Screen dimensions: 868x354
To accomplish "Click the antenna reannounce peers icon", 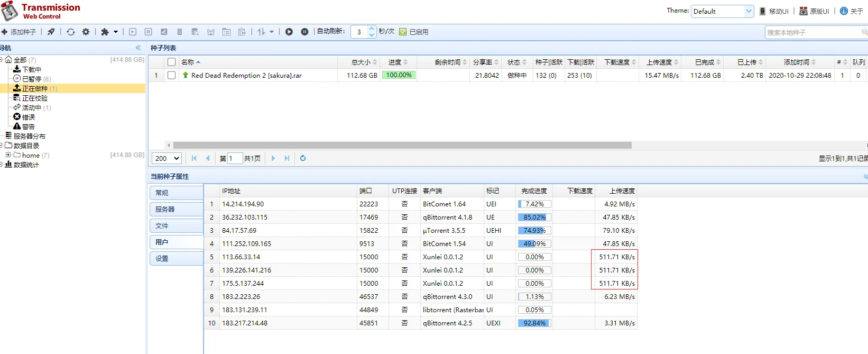I will tap(211, 32).
